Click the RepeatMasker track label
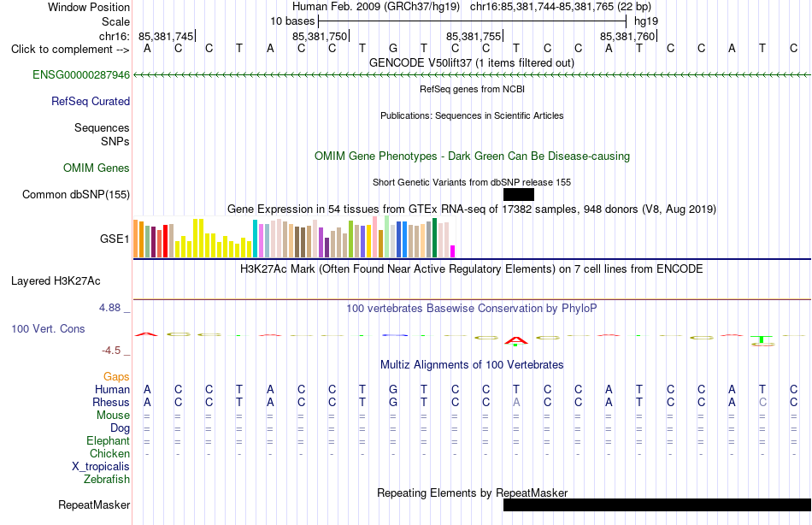Image resolution: width=812 pixels, height=525 pixels. pos(94,504)
